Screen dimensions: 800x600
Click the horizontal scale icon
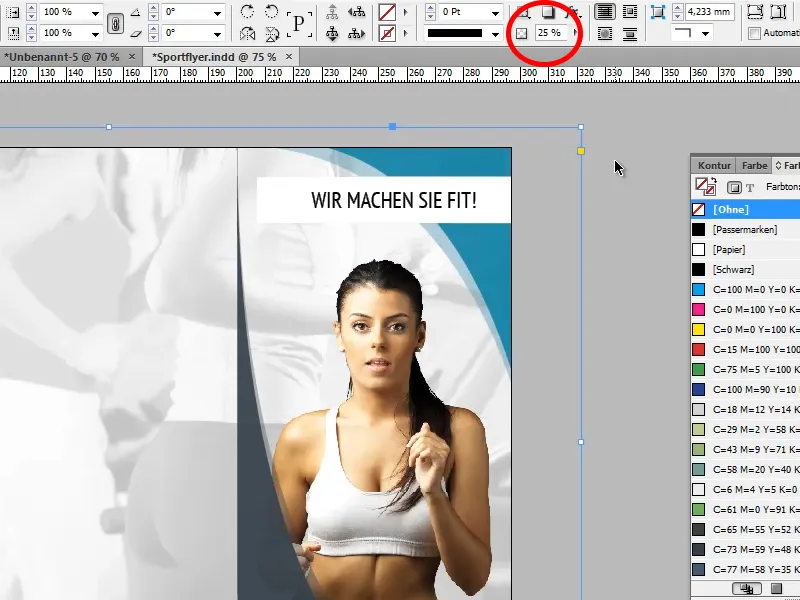[13, 12]
